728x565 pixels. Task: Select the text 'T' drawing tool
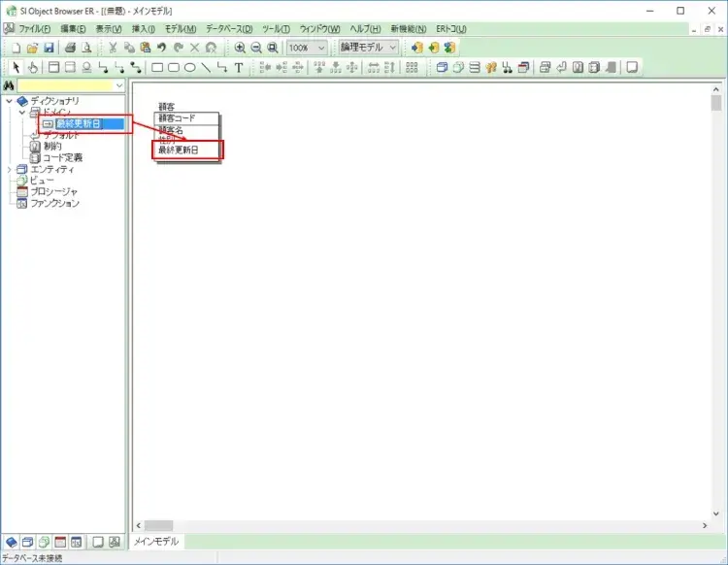click(239, 68)
